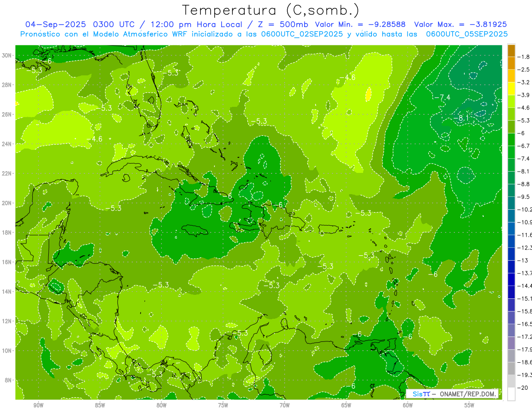
Task: Click the small yellow hotspot near 27N 63W
Action: point(368,94)
